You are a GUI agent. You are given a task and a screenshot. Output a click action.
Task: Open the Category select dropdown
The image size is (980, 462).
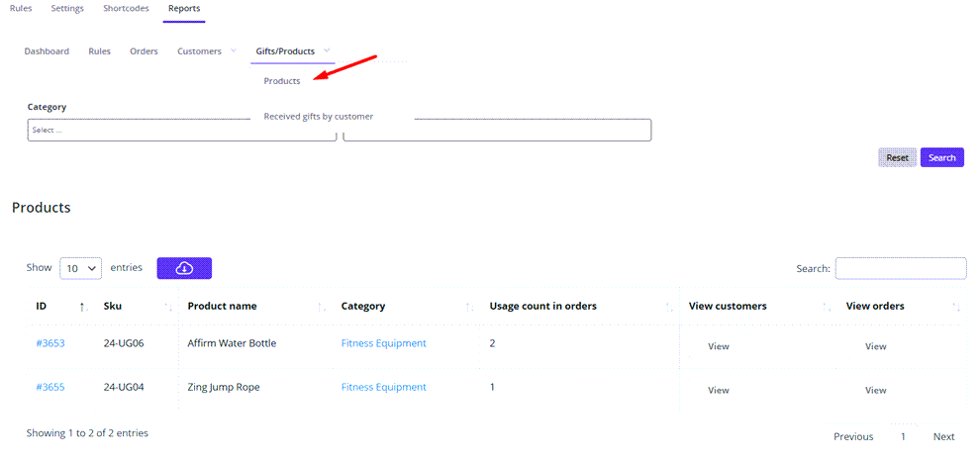pyautogui.click(x=182, y=130)
